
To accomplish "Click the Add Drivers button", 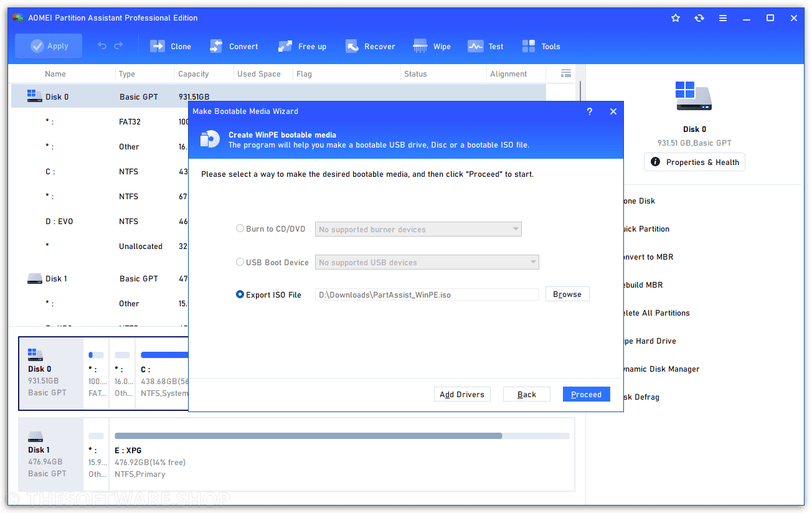I will 462,394.
